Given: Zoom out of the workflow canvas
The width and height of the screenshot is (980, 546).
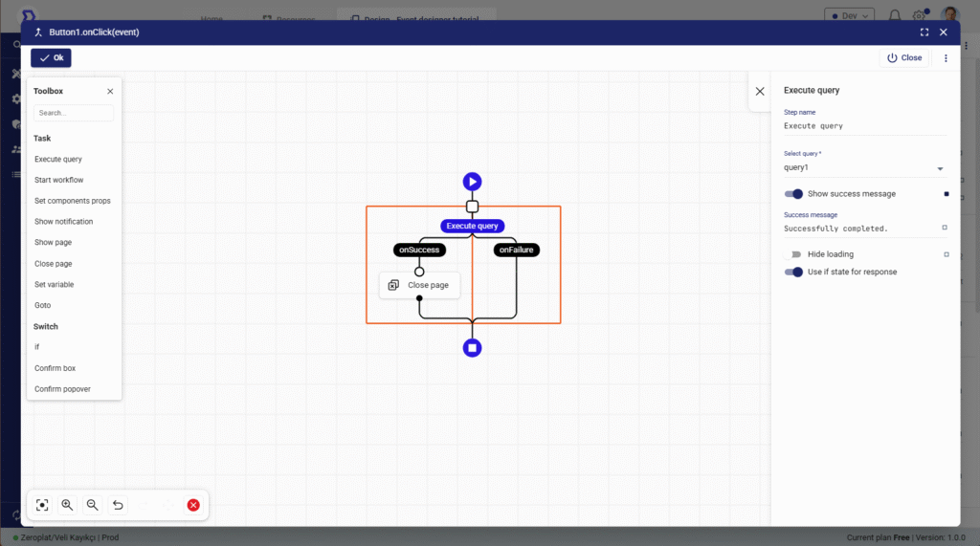Looking at the screenshot, I should coord(92,505).
